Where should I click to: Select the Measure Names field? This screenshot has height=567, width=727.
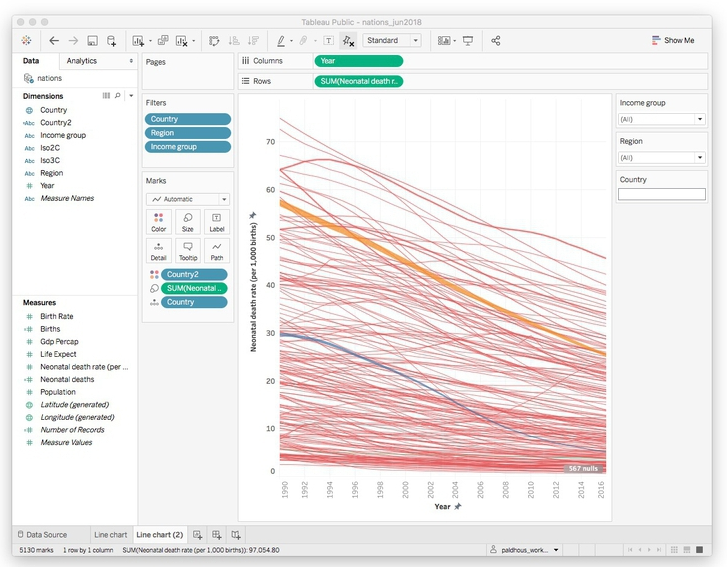(67, 198)
